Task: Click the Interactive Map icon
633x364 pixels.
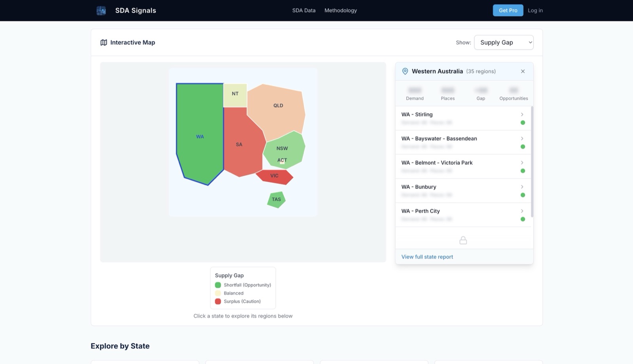Action: click(x=104, y=43)
